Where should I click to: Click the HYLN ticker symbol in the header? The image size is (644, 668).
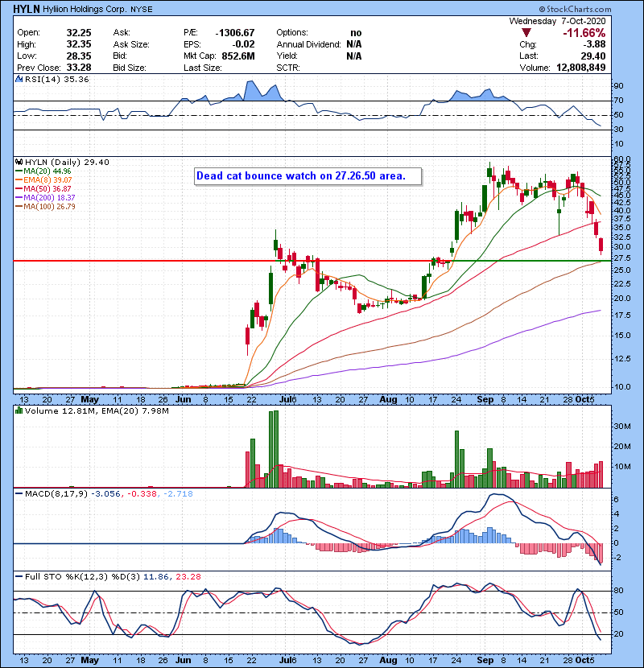(x=27, y=9)
